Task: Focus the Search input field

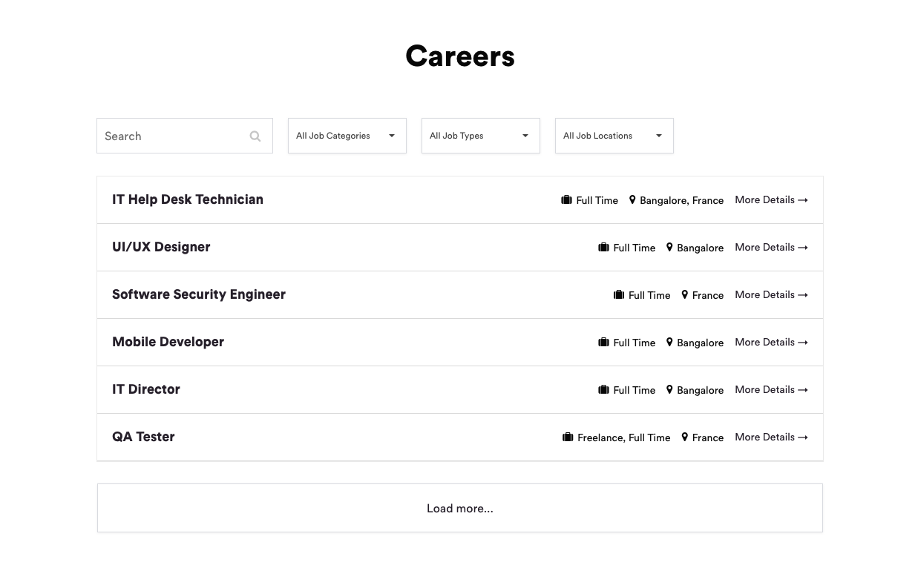Action: point(172,136)
